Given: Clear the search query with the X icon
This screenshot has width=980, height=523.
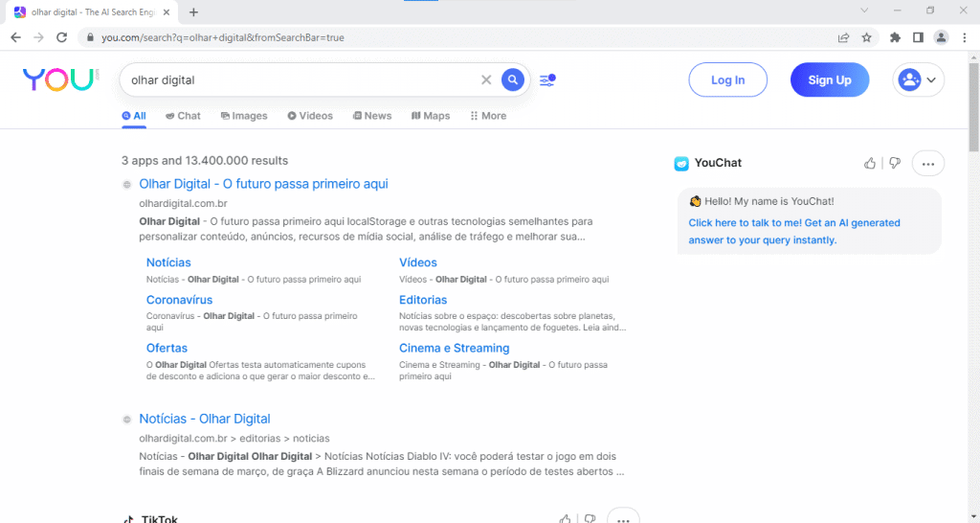Looking at the screenshot, I should (486, 80).
